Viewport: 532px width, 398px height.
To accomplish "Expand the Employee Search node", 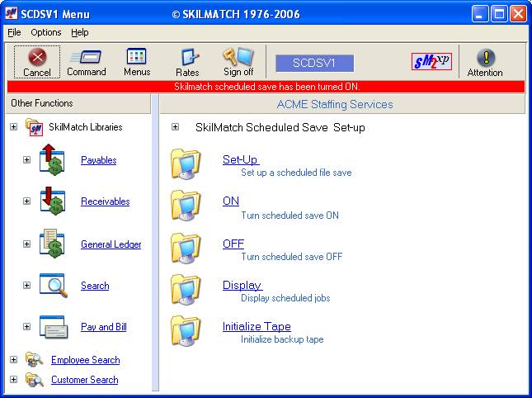I will (13, 360).
